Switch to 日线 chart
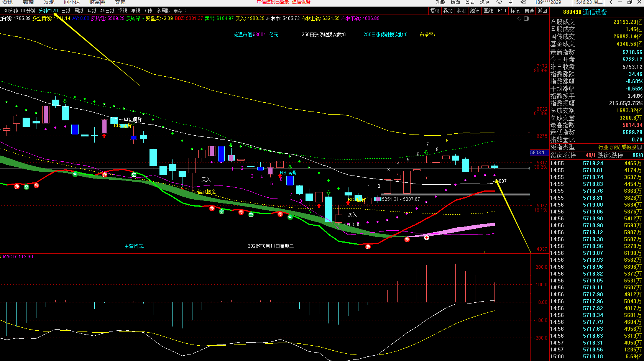644x361 pixels. (66, 11)
